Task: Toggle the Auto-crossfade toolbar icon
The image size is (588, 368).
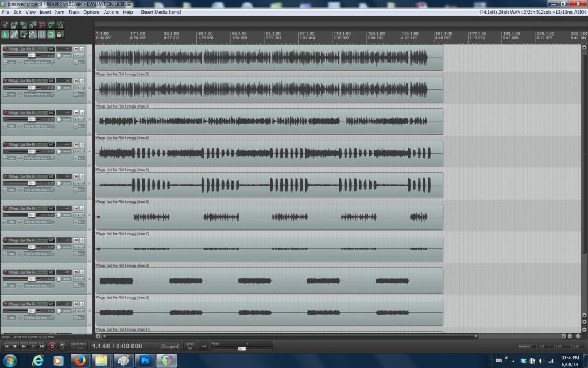Action: tap(5, 34)
